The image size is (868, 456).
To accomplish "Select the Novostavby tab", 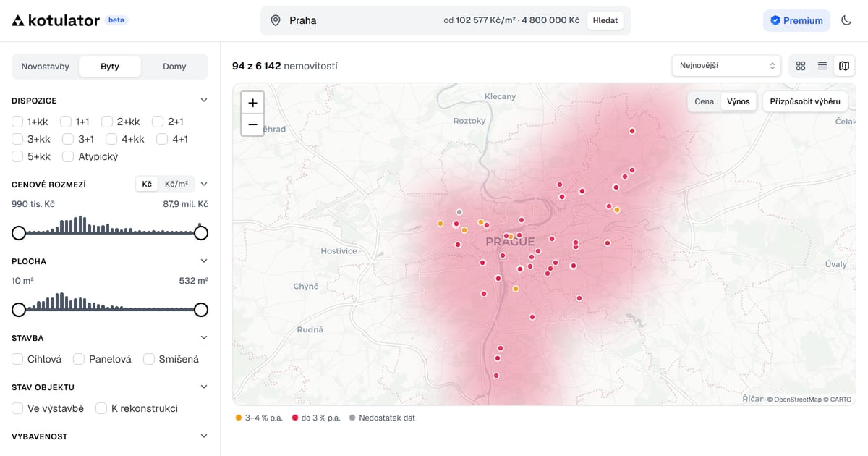I will (x=46, y=67).
